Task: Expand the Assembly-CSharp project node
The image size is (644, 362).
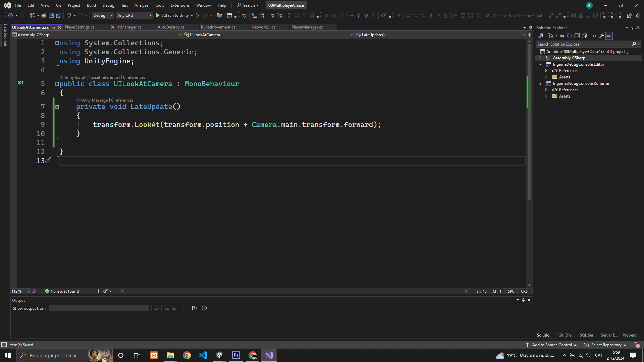Action: coord(540,58)
